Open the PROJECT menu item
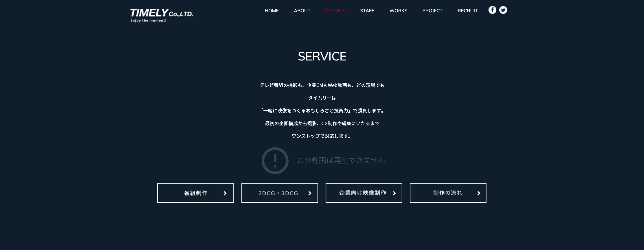The height and width of the screenshot is (250, 644). (x=432, y=11)
